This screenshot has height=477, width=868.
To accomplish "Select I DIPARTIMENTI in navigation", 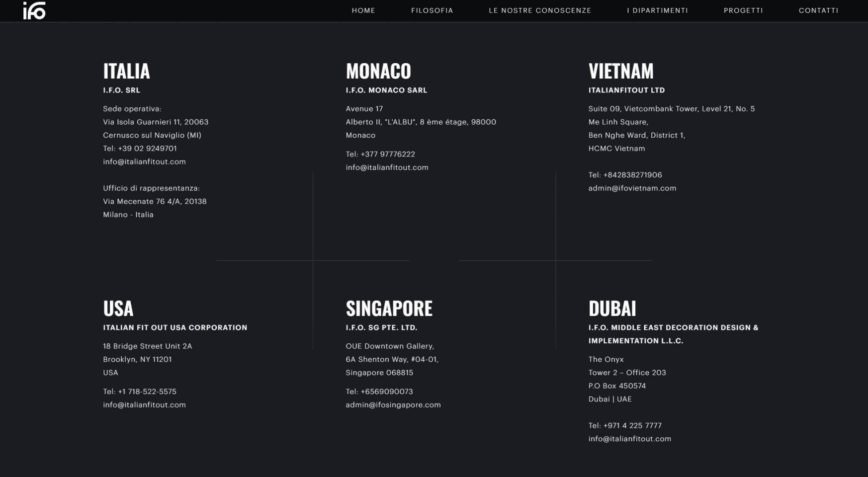I will pyautogui.click(x=657, y=10).
